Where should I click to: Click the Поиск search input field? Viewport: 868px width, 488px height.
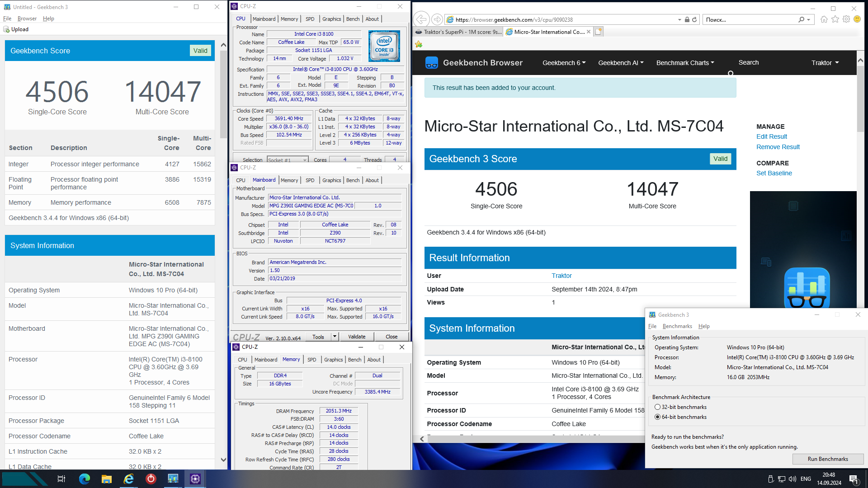coord(750,19)
